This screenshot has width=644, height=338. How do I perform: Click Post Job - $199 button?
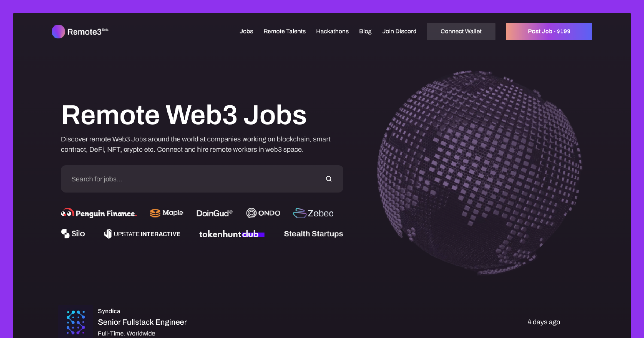pos(549,31)
